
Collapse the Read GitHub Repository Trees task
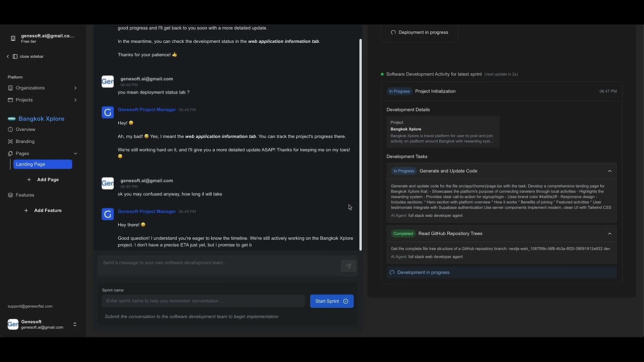[x=609, y=234]
